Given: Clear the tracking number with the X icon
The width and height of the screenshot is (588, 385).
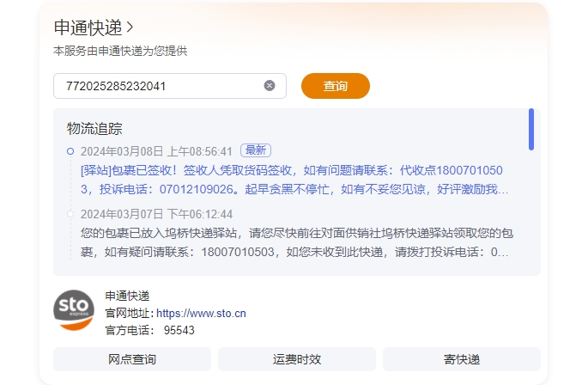Looking at the screenshot, I should (270, 86).
